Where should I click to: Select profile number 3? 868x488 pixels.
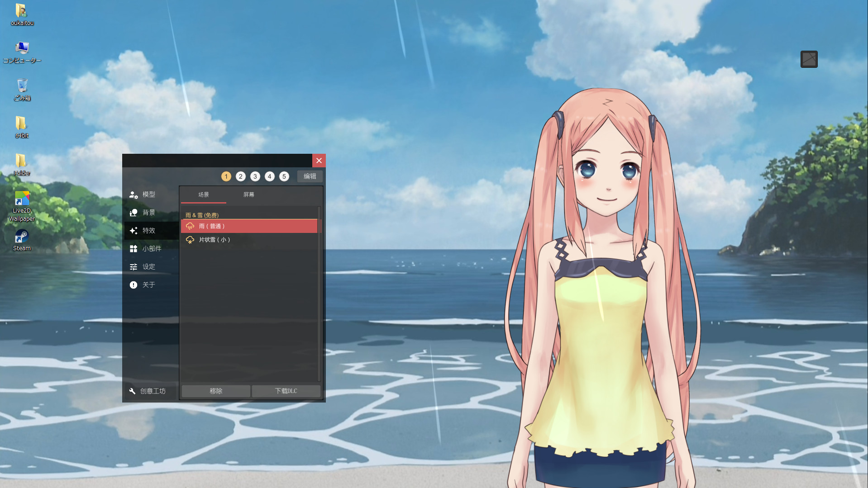pos(255,176)
